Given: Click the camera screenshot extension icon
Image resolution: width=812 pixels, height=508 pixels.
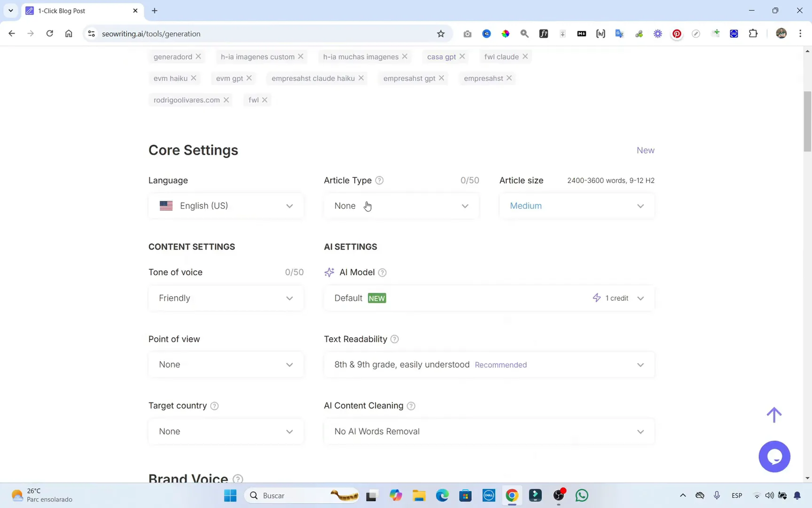Looking at the screenshot, I should click(467, 34).
